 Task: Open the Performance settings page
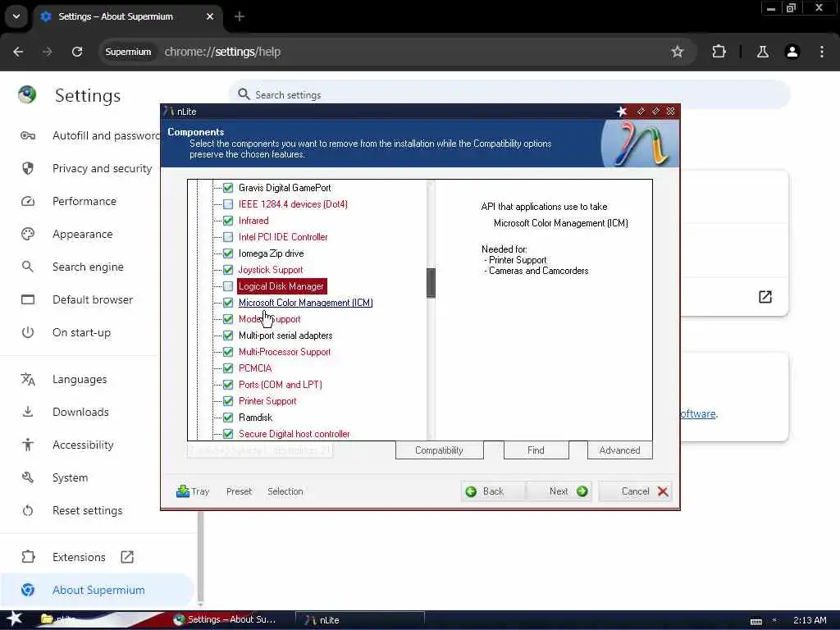click(84, 202)
